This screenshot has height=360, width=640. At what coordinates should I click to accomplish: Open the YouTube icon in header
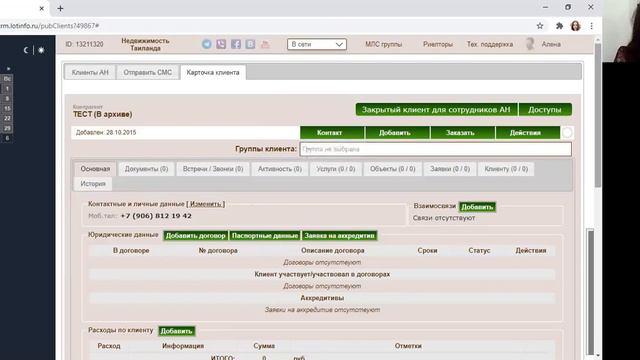[x=265, y=44]
